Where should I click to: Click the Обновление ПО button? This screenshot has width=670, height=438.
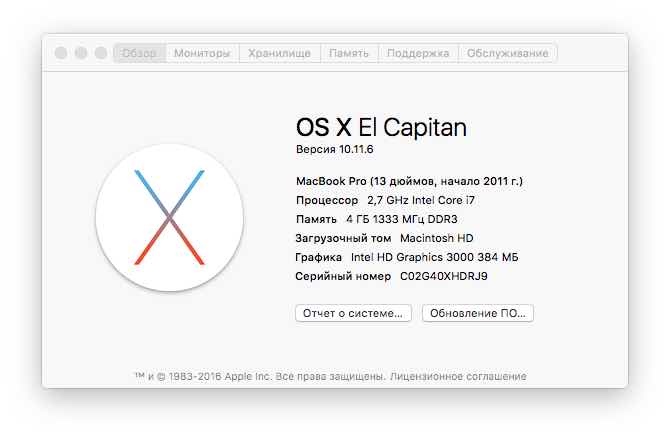[478, 313]
